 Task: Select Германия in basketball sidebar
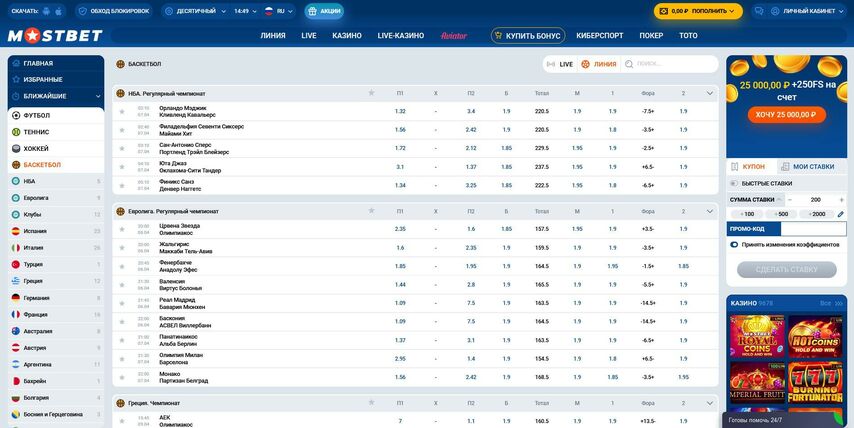(56, 298)
